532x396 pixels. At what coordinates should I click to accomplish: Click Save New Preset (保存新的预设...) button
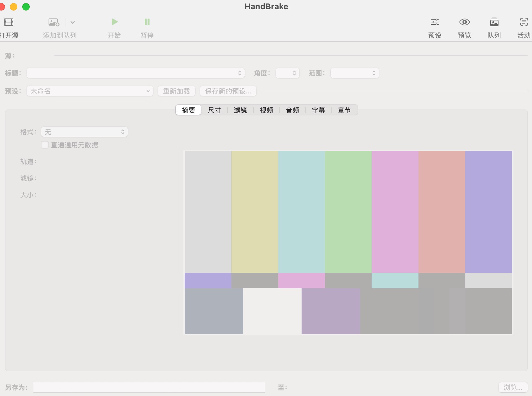(x=228, y=91)
